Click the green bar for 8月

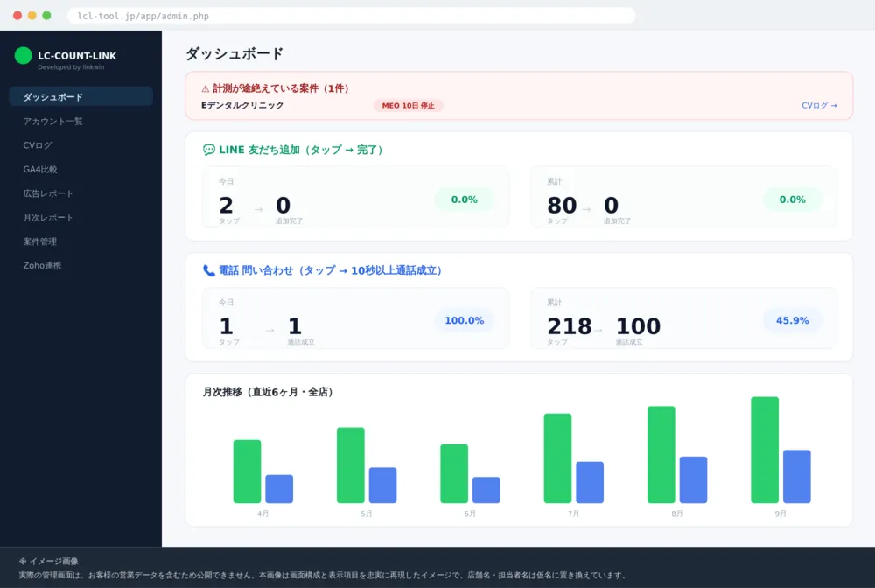pyautogui.click(x=661, y=455)
